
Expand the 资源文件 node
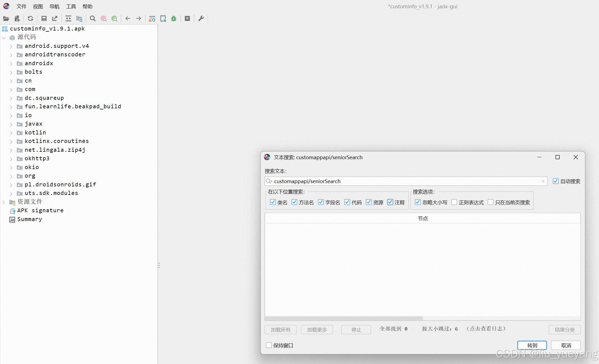click(4, 202)
